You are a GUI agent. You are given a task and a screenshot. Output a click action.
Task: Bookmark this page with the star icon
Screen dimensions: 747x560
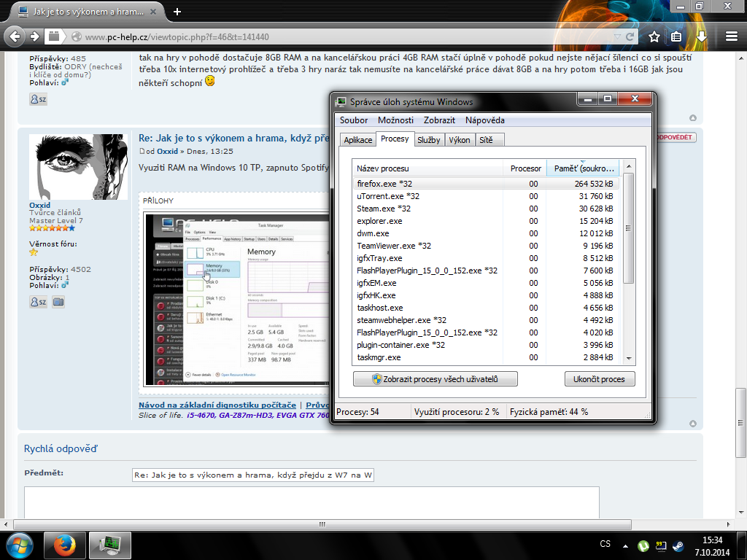(x=654, y=36)
